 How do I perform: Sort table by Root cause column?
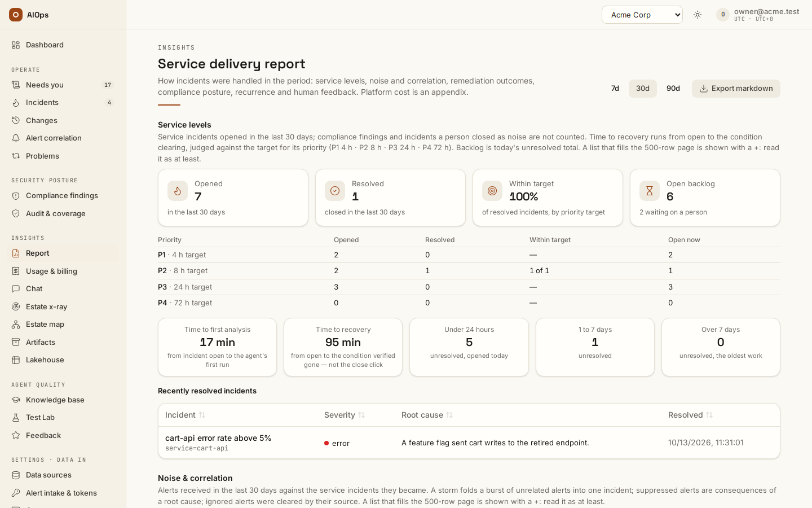(427, 415)
